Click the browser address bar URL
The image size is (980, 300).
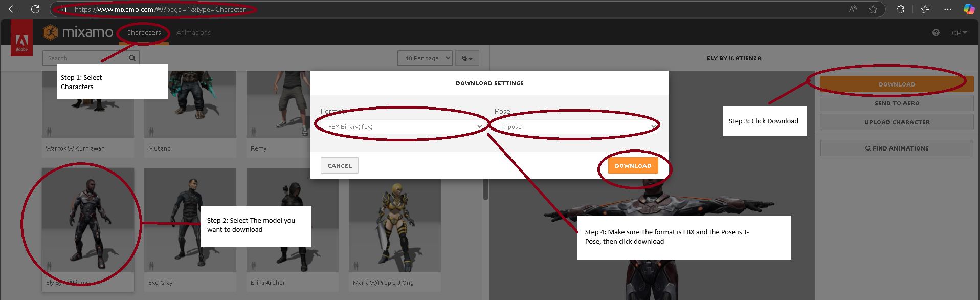(x=160, y=9)
